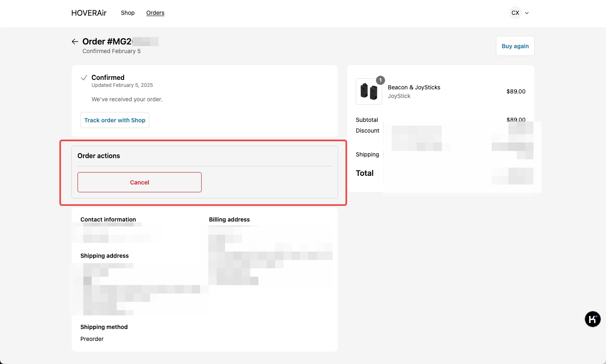Click the back arrow next to Order number
606x364 pixels.
(75, 42)
